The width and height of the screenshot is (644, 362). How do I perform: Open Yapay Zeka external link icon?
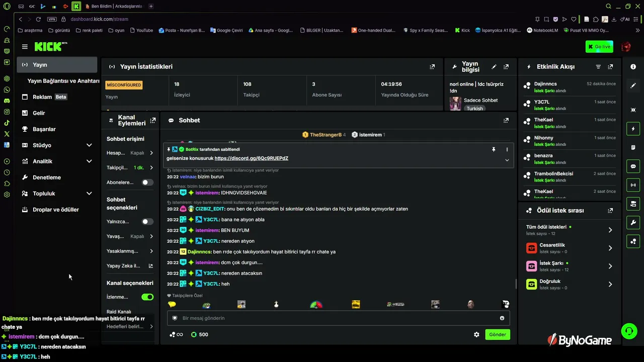(x=151, y=266)
